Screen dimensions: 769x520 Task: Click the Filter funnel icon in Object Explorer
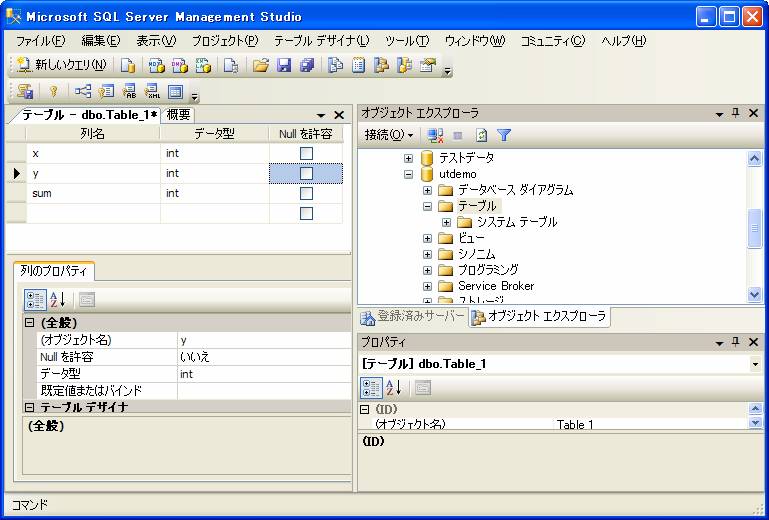pyautogui.click(x=504, y=135)
